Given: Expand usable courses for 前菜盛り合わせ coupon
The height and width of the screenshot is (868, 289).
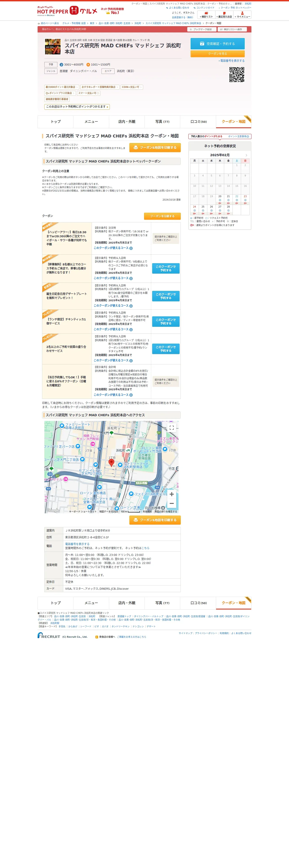Looking at the screenshot, I should [113, 360].
